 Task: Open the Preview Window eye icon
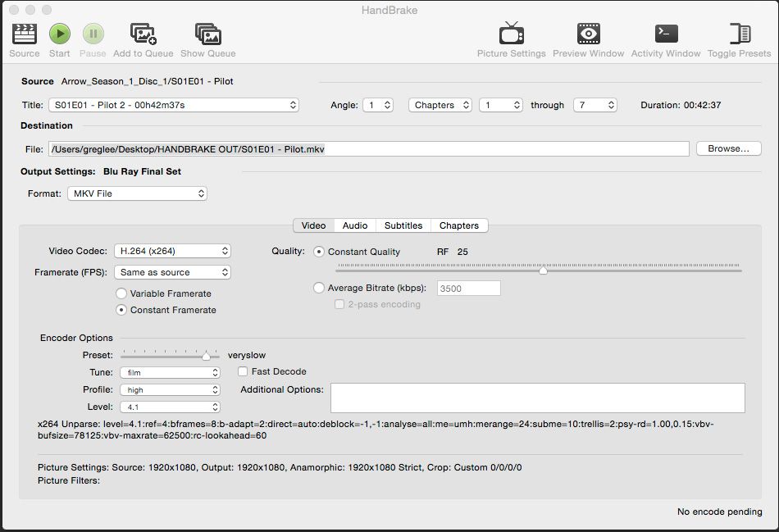coord(588,34)
